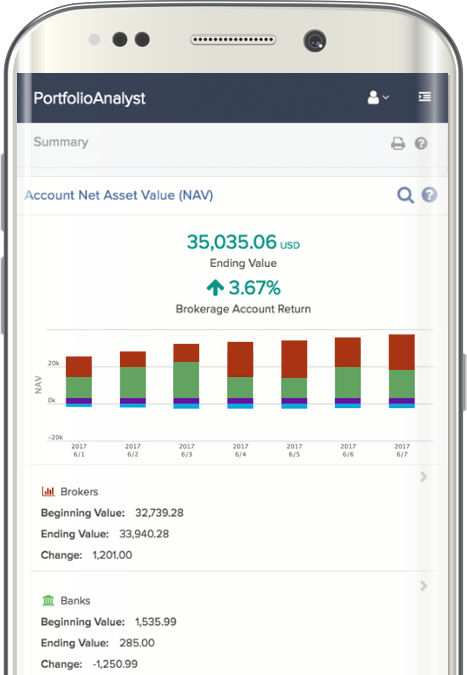Click the 2017 6/3 chart bar
This screenshot has height=675, width=467.
[186, 376]
